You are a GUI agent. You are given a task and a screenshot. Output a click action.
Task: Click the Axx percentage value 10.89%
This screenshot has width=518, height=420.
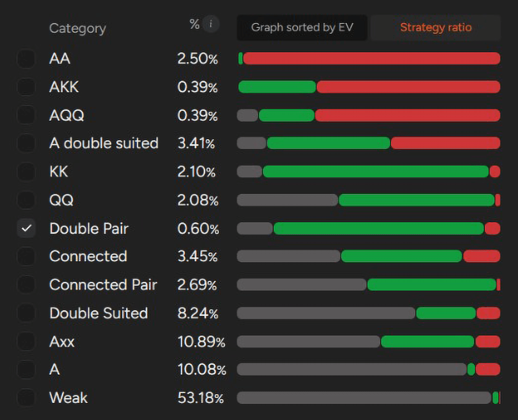[201, 341]
